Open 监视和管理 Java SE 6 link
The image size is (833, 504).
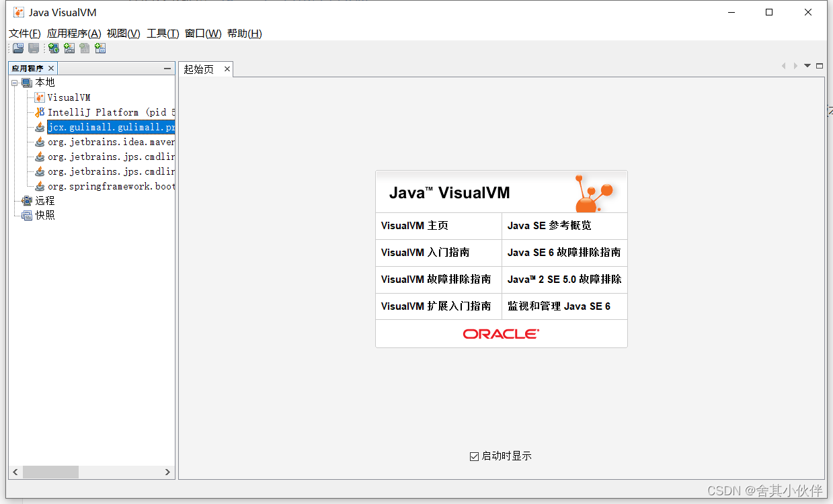pyautogui.click(x=559, y=306)
